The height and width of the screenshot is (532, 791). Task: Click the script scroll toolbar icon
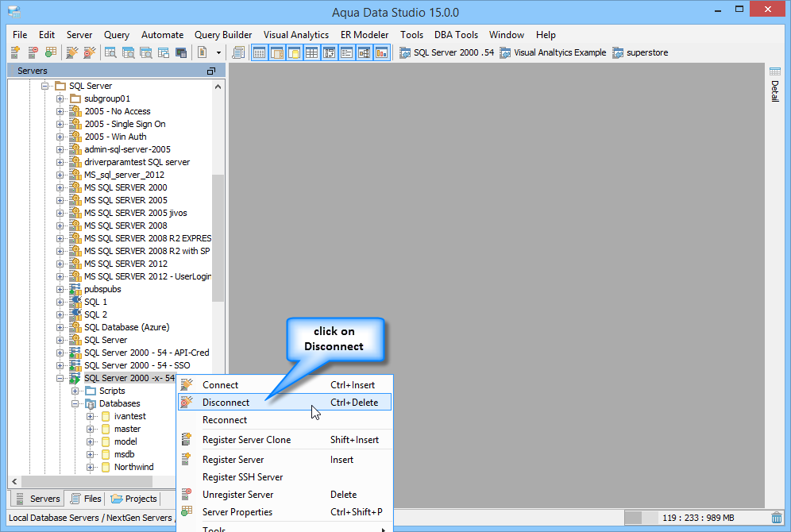[x=238, y=52]
